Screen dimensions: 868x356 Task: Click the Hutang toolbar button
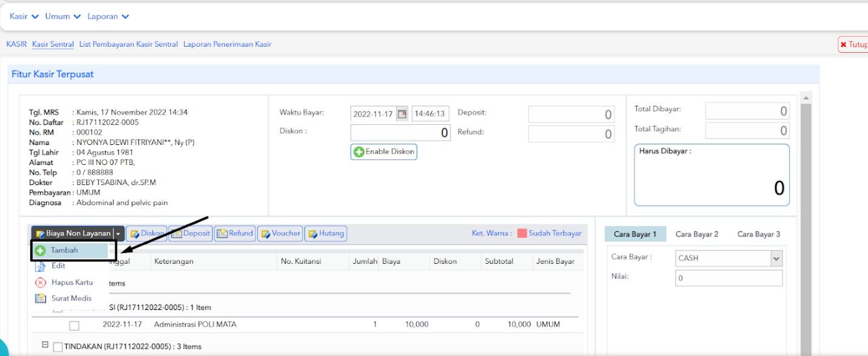(x=325, y=233)
